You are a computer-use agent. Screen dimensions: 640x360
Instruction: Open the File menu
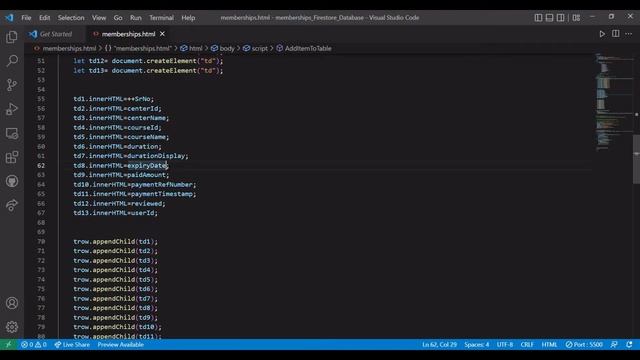point(26,18)
